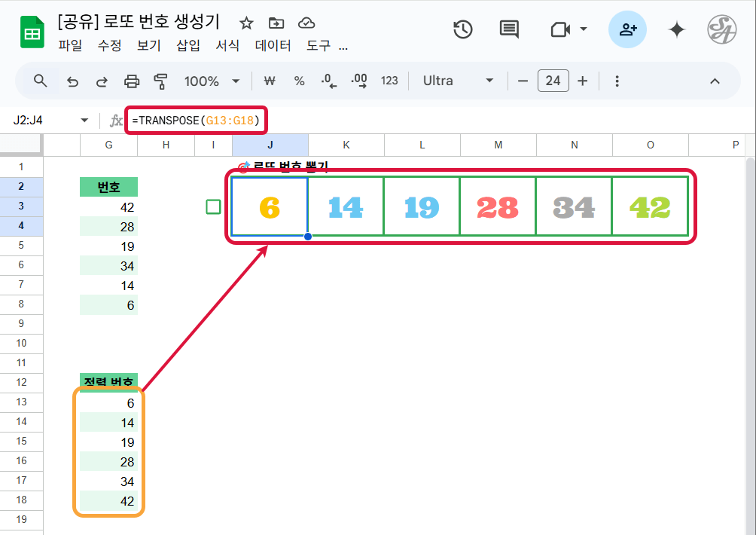Viewport: 756px width, 535px height.
Task: Star this spreadsheet document
Action: pos(246,23)
